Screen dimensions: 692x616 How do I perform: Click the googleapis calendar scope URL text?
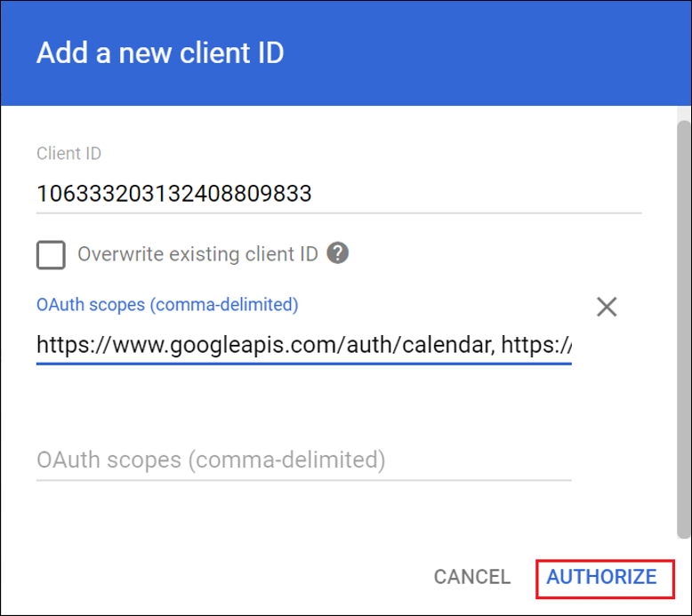pyautogui.click(x=262, y=345)
